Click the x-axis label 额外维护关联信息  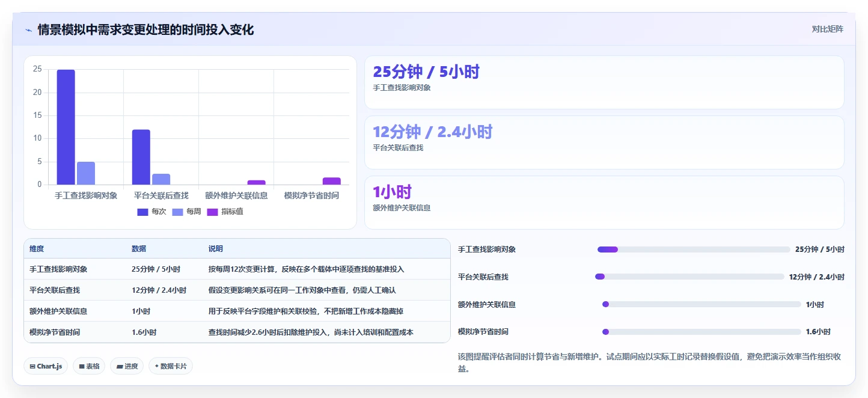[x=236, y=195]
